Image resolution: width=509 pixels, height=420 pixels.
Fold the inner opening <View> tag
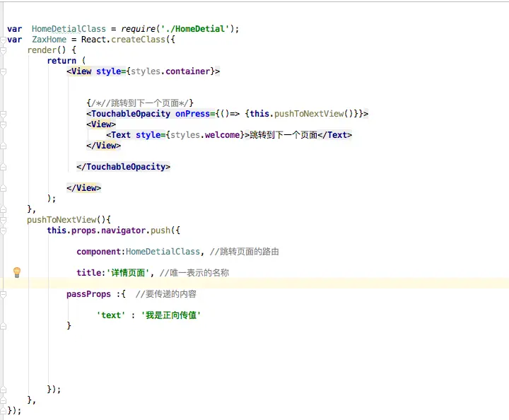tap(3, 124)
